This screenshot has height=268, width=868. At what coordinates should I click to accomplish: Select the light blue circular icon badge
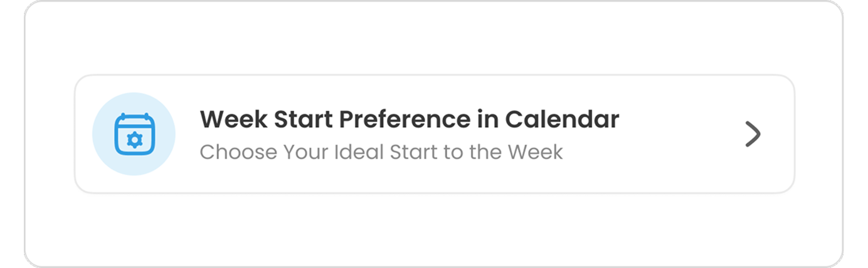coord(134,134)
